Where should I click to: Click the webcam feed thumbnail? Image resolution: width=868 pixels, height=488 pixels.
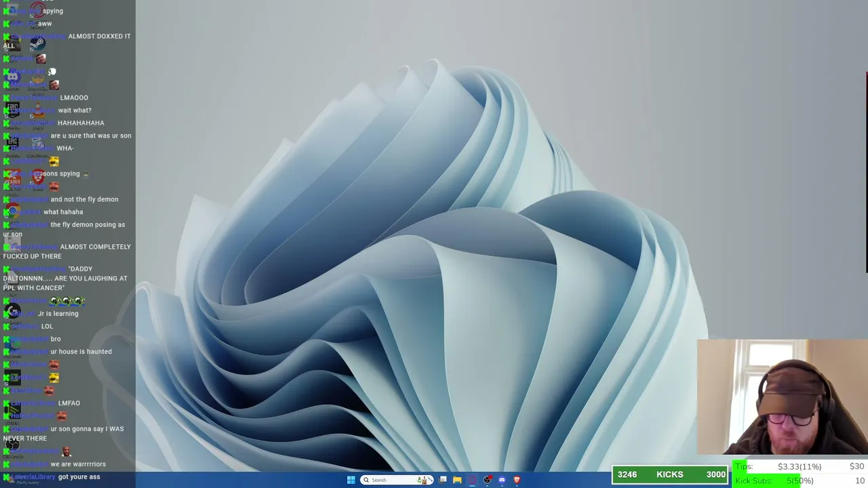pyautogui.click(x=782, y=396)
